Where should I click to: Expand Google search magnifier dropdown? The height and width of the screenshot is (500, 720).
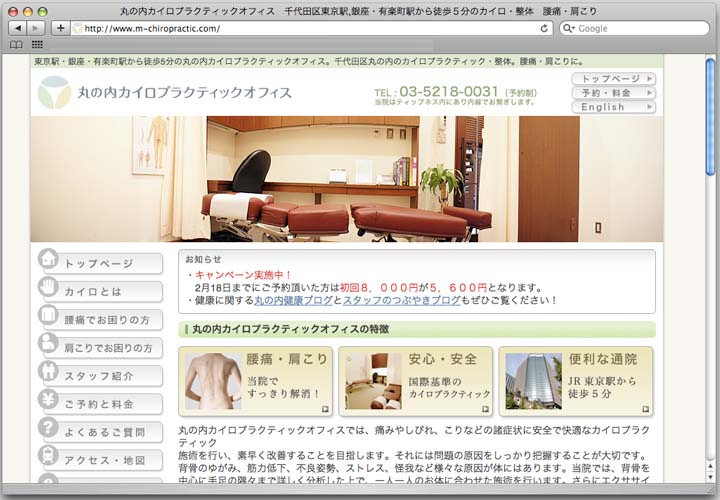pyautogui.click(x=569, y=28)
